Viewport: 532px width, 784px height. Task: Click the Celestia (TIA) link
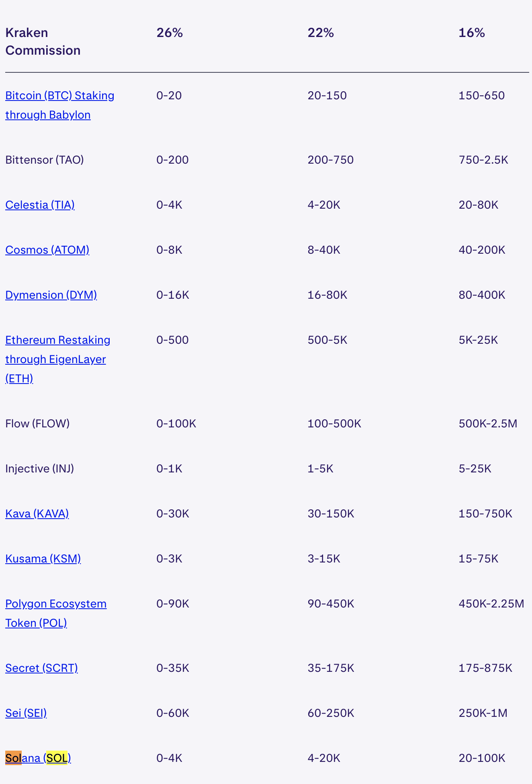coord(40,205)
